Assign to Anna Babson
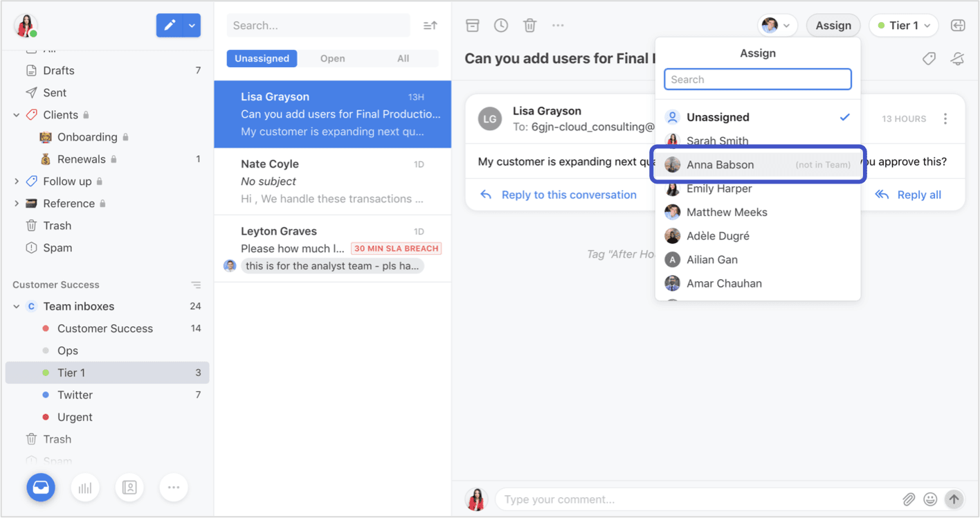Screen dimensions: 980x518 pyautogui.click(x=758, y=165)
